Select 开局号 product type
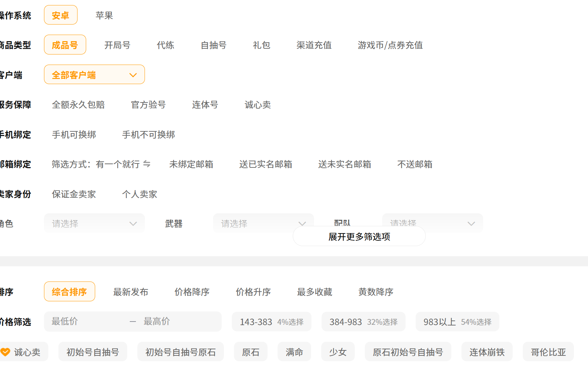Screen dimensions: 588x367 point(117,45)
